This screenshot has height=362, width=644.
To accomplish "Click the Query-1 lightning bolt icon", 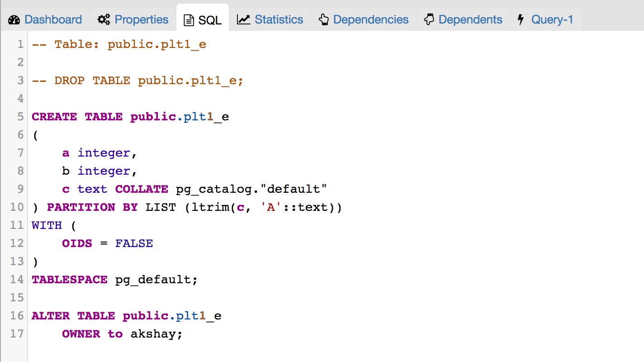I will pos(521,20).
